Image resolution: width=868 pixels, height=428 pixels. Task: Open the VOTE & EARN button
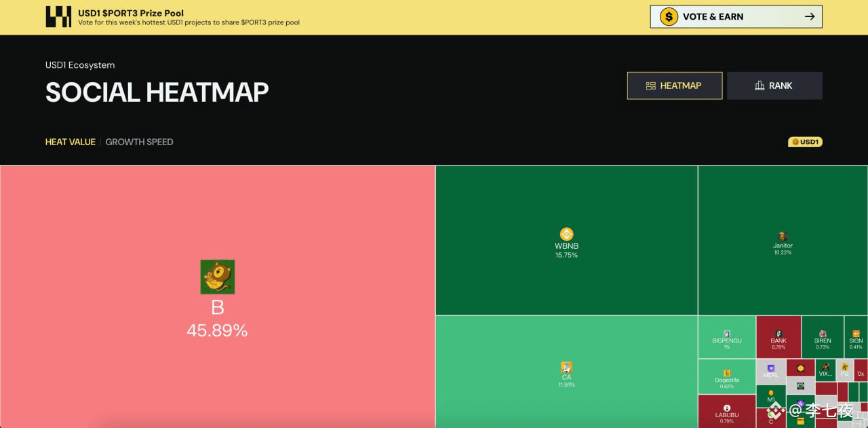736,17
